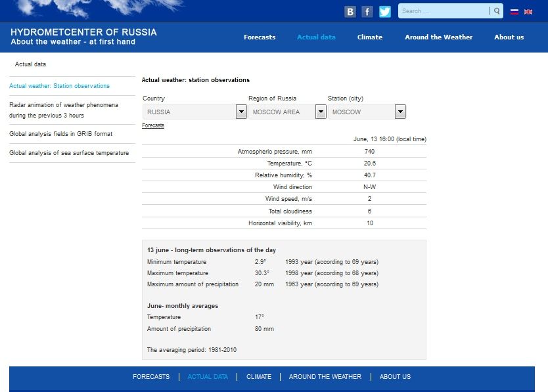
Task: Open Around the Weather top menu
Action: click(x=439, y=37)
